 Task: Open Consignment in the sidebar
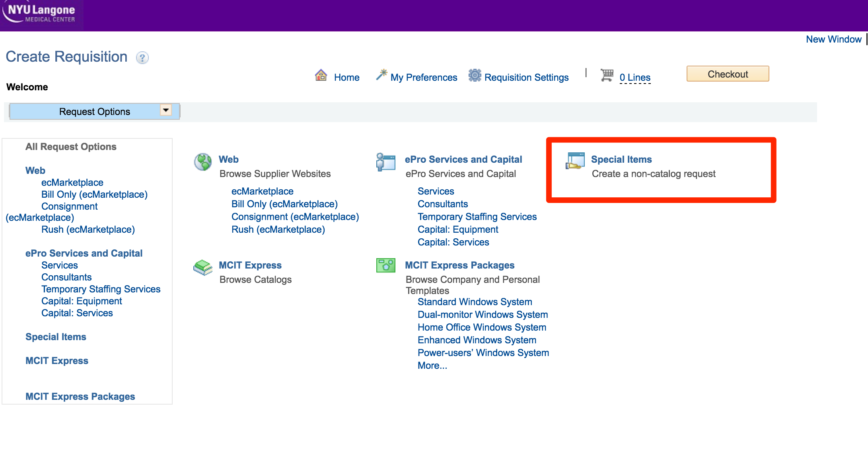(70, 206)
